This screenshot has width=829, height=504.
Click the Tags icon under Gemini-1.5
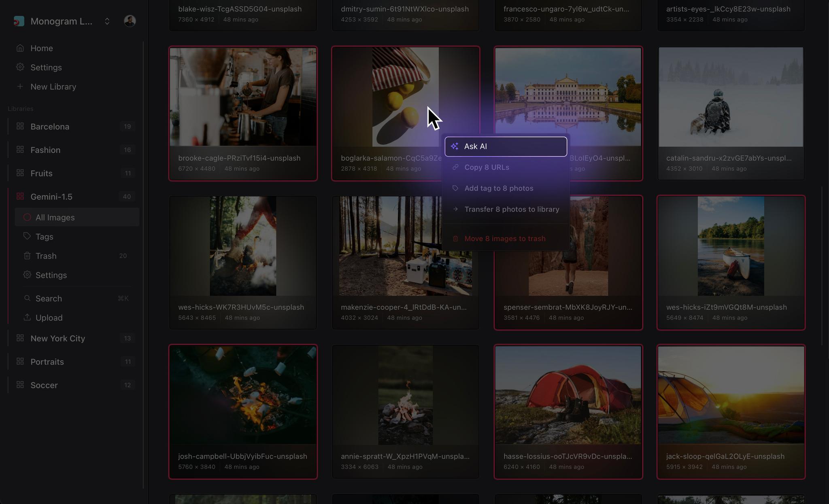(x=27, y=237)
